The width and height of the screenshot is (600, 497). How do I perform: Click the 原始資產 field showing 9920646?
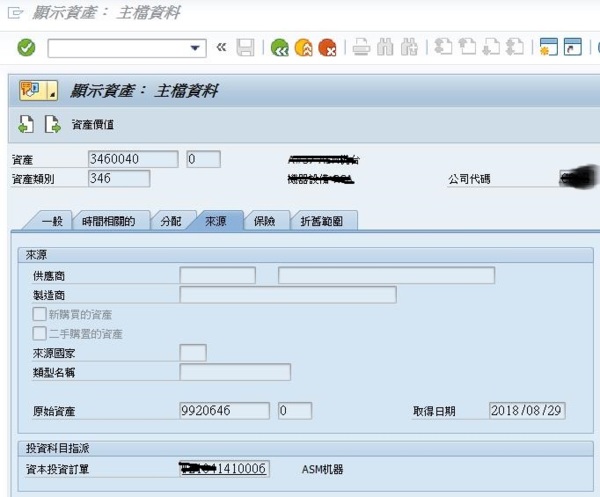tap(224, 411)
